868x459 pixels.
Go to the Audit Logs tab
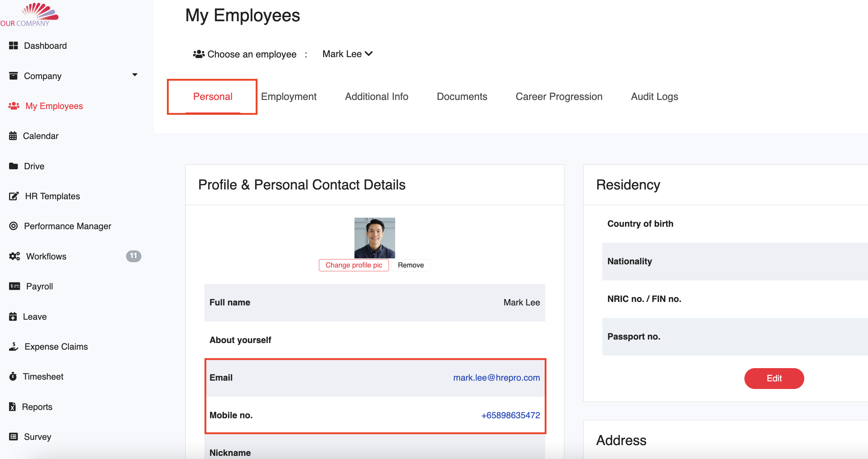tap(654, 96)
